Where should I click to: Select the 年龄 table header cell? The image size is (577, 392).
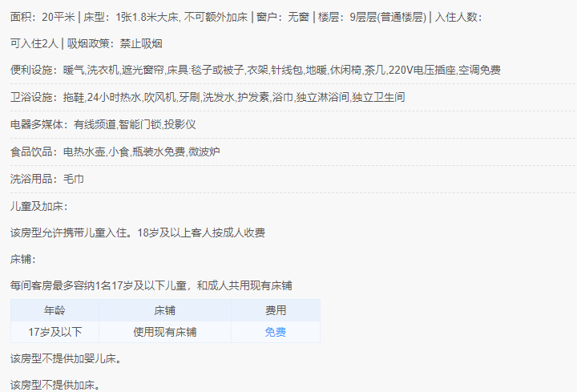click(x=54, y=310)
